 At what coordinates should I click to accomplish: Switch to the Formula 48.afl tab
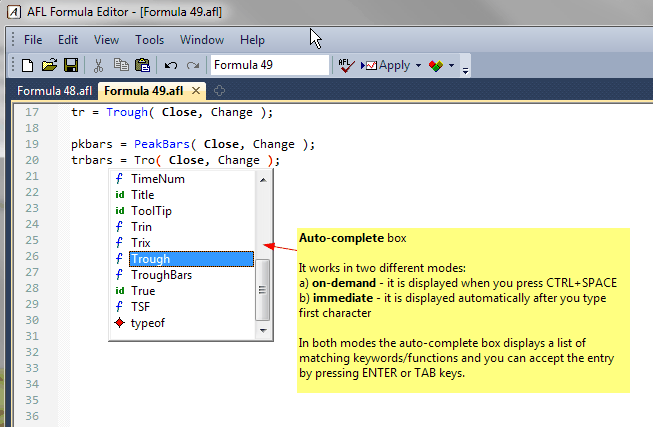(52, 91)
